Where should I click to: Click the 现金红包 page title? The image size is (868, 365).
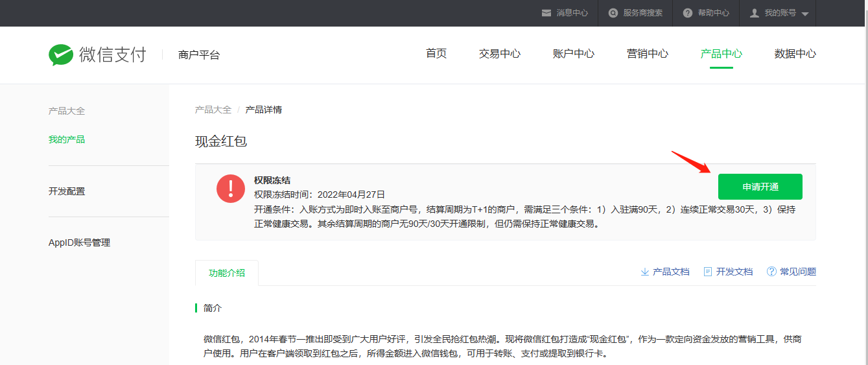pos(221,141)
